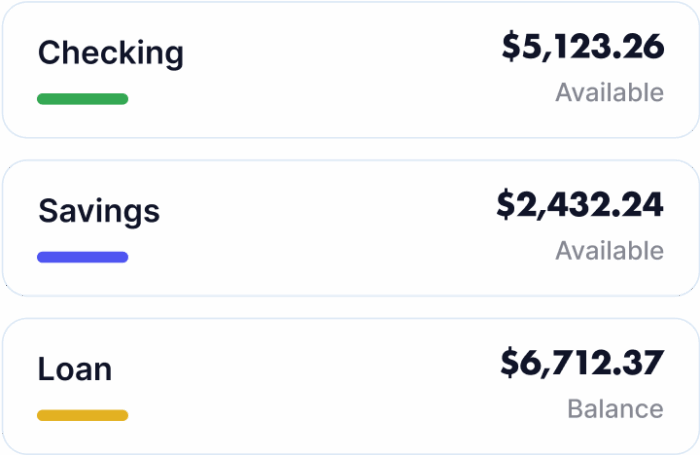Click the Checking account label
Image resolution: width=700 pixels, height=455 pixels.
(110, 53)
